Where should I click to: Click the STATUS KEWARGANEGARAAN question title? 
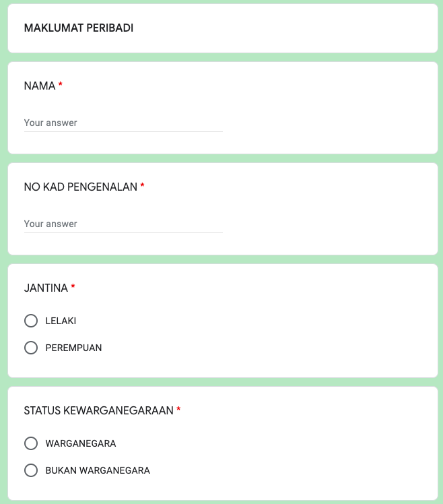98,411
